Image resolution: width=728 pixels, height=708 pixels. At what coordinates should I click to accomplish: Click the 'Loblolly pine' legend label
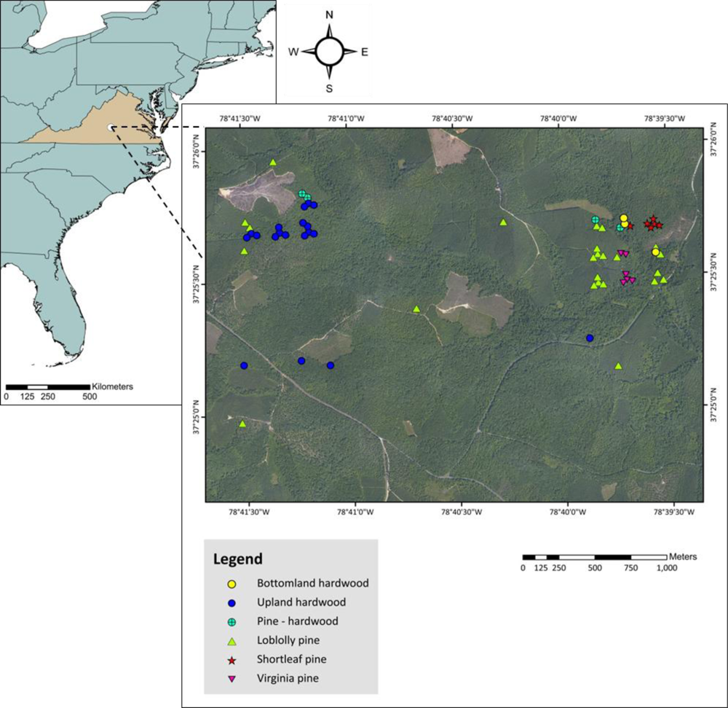pyautogui.click(x=288, y=640)
